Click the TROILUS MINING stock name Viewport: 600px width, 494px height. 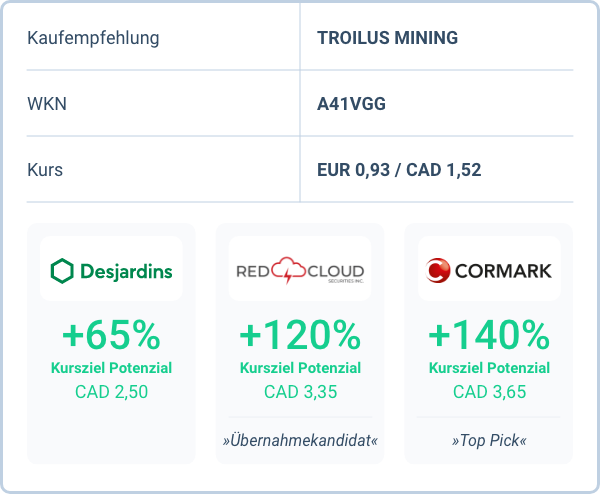tap(387, 38)
